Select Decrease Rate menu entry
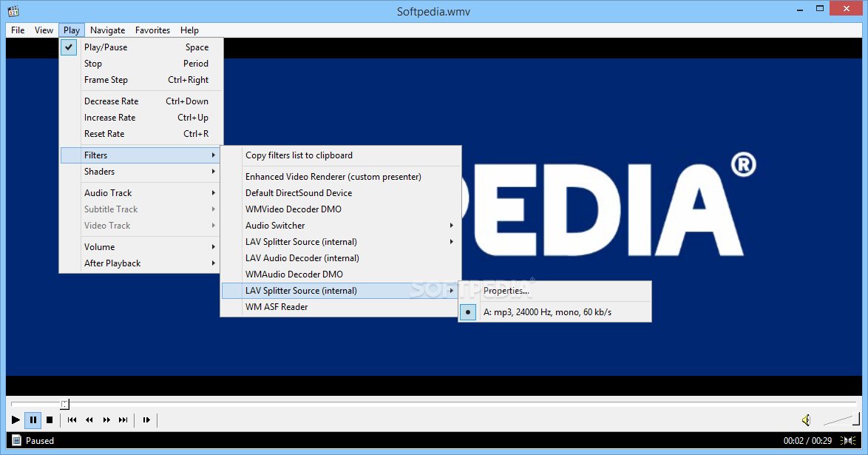The image size is (868, 455). pos(141,101)
